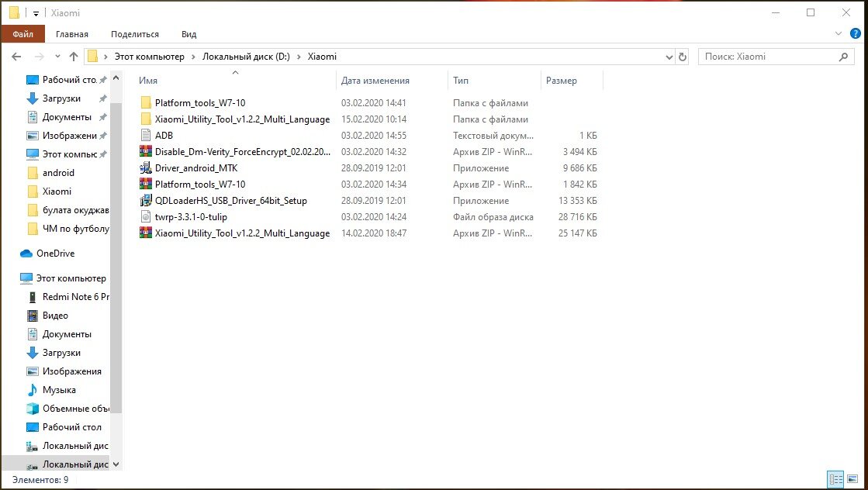Go up one folder level
The height and width of the screenshot is (490, 868).
(74, 57)
